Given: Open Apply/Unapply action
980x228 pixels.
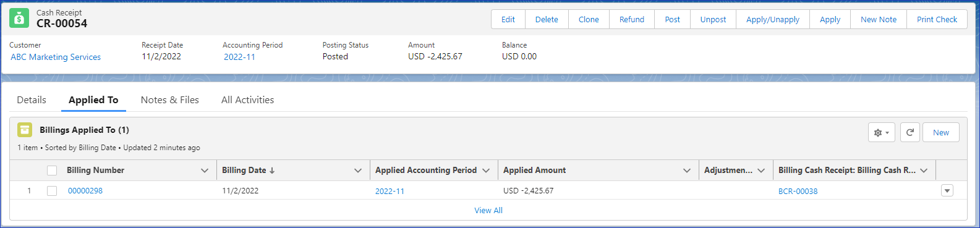Looking at the screenshot, I should tap(773, 19).
